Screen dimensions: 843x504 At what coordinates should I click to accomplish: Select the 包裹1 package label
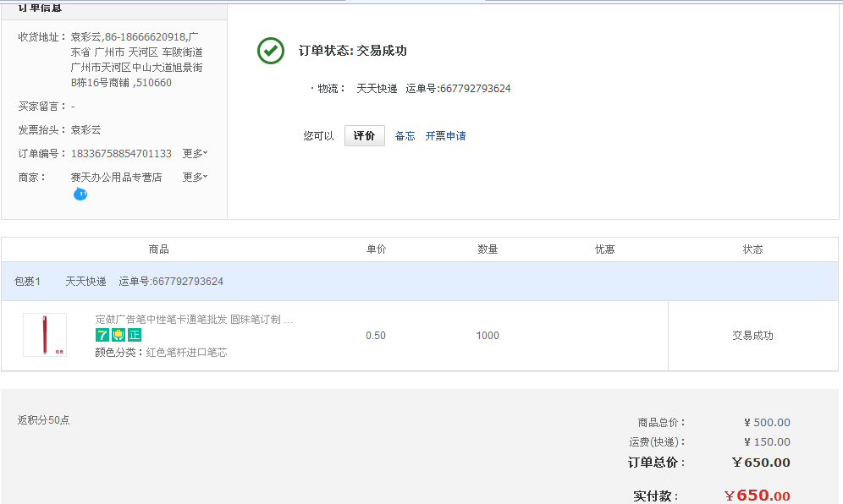tap(27, 282)
